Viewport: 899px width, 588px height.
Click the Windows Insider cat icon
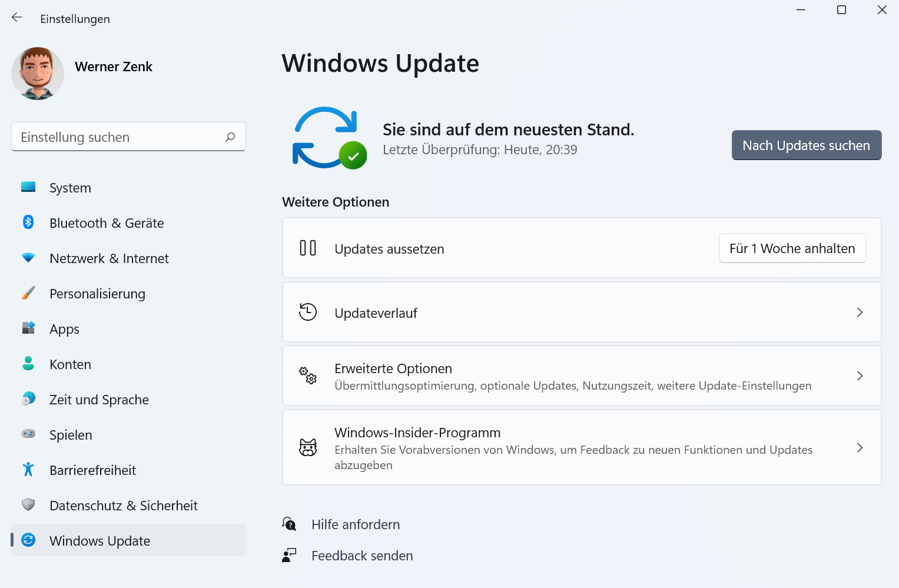click(308, 448)
